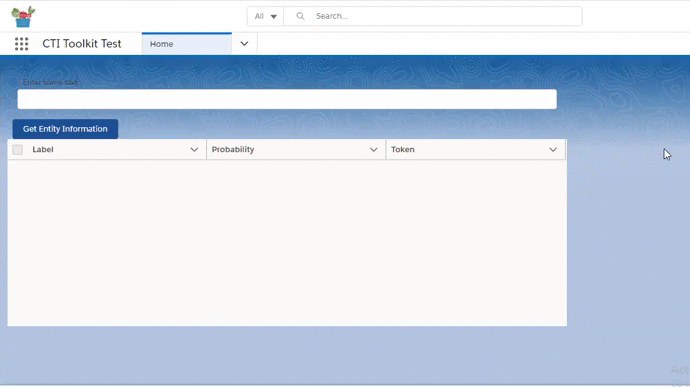Open the Label column actions chevron

tap(194, 150)
